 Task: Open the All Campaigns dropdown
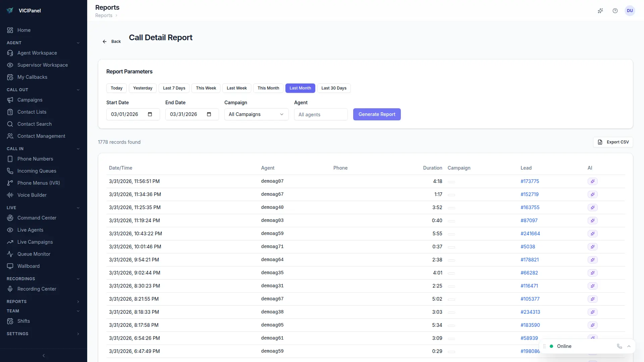[256, 114]
